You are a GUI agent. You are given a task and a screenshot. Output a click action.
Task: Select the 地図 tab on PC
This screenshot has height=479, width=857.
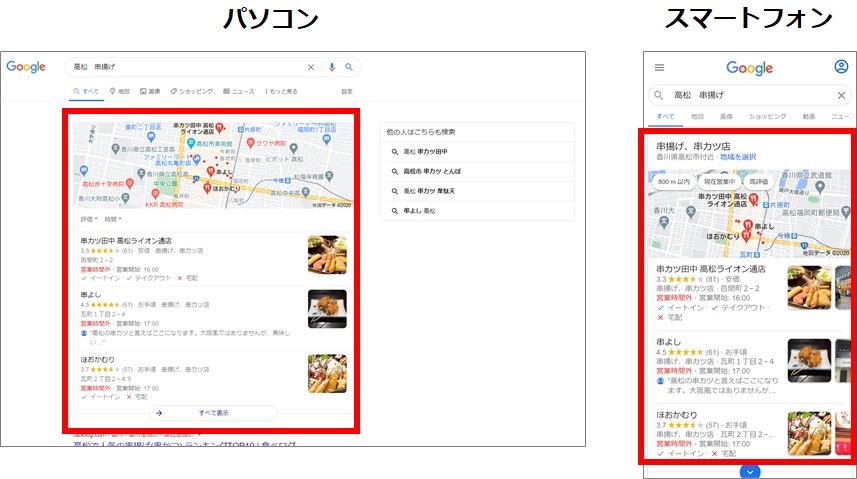(120, 91)
